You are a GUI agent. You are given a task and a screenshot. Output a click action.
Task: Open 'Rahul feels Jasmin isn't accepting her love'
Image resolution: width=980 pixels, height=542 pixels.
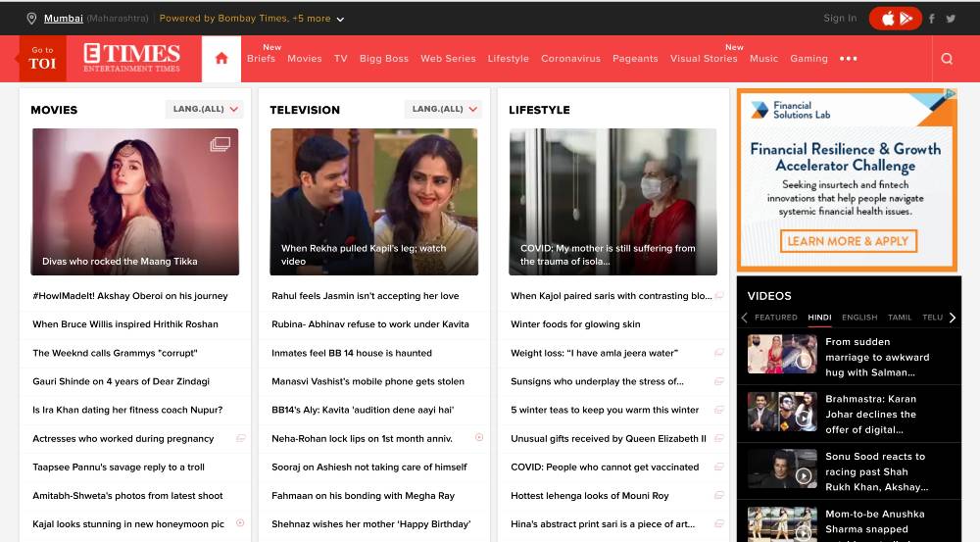click(x=365, y=296)
